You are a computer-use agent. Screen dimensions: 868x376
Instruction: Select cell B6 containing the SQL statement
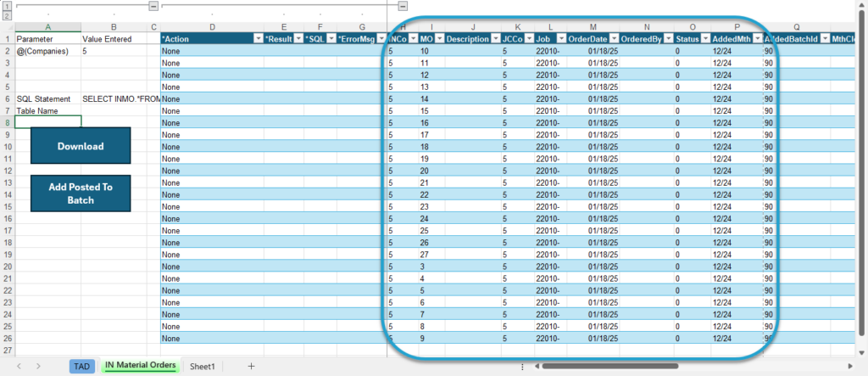pyautogui.click(x=114, y=98)
